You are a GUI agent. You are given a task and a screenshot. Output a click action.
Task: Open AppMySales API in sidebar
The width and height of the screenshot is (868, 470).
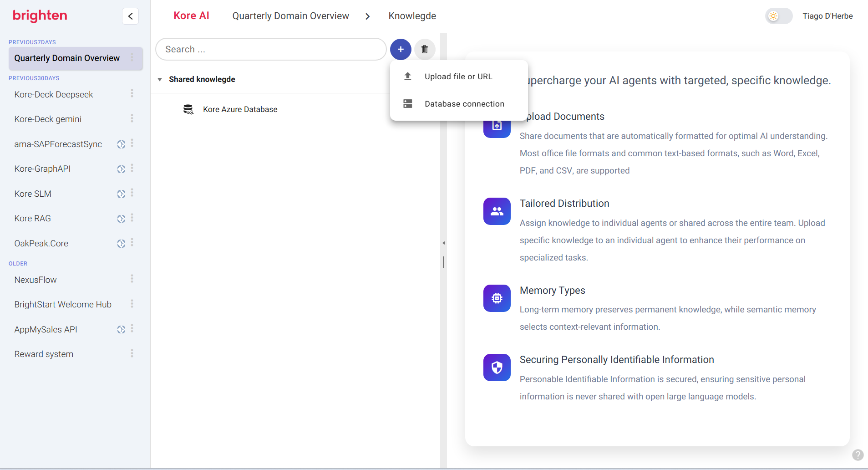pos(46,330)
